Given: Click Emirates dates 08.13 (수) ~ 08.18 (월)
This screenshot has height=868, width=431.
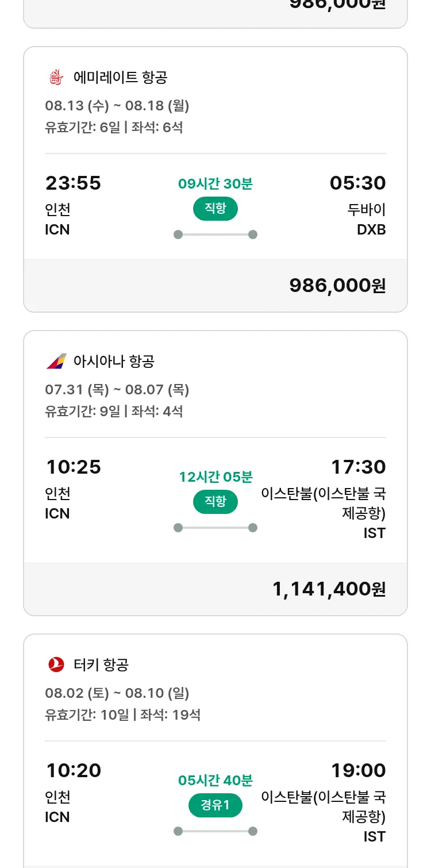Looking at the screenshot, I should click(117, 106).
